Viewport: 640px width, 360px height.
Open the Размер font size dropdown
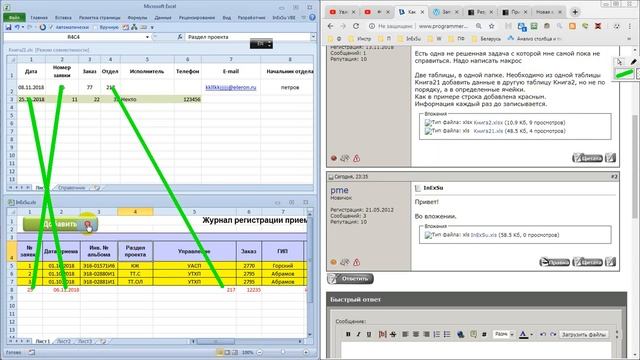click(504, 334)
